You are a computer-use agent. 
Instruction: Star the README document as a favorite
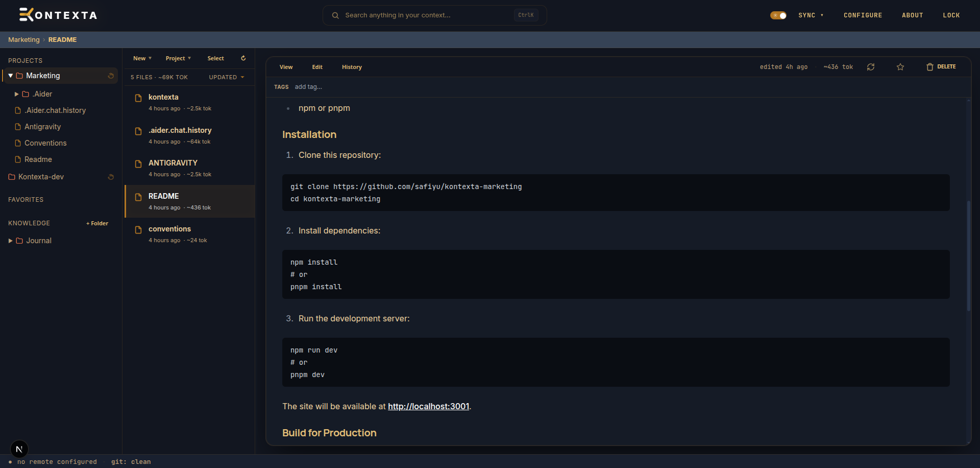coord(900,67)
